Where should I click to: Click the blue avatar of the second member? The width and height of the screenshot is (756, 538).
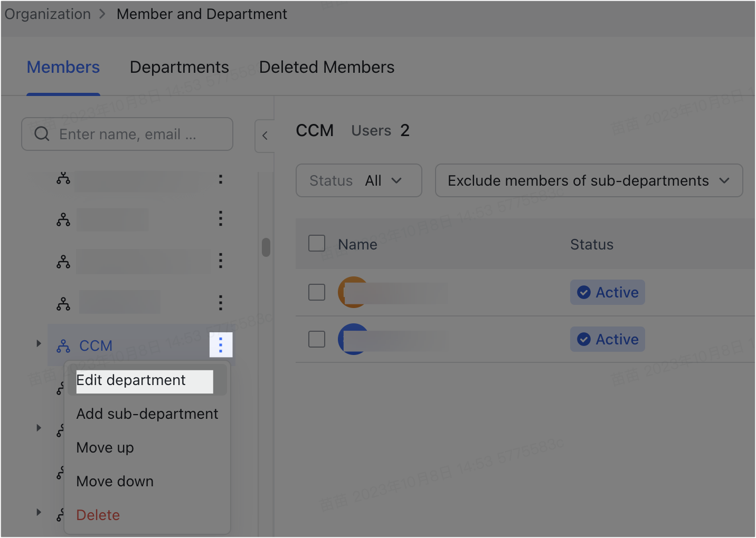click(x=353, y=339)
